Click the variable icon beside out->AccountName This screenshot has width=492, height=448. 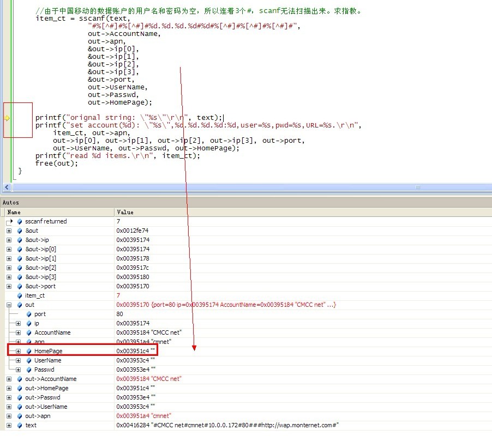pos(20,379)
